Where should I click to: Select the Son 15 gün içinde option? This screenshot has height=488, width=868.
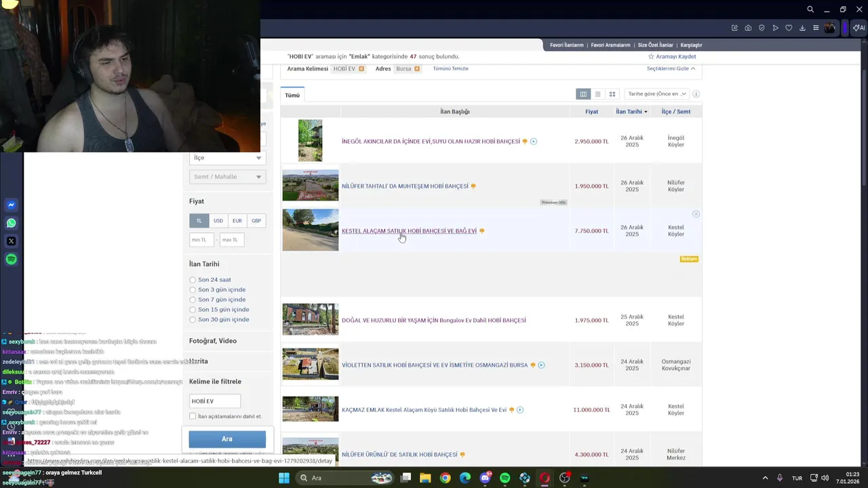tap(193, 310)
